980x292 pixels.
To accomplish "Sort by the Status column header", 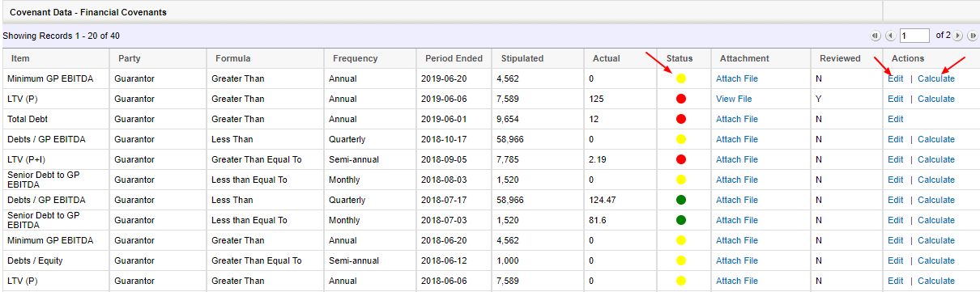I will click(680, 58).
